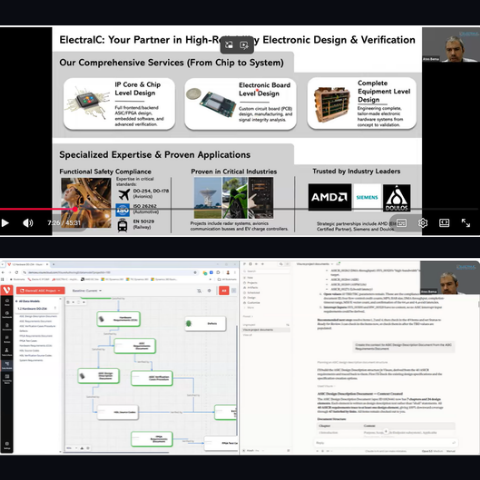The image size is (480, 480).
Task: Click the AMD logo on the slide
Action: [329, 197]
